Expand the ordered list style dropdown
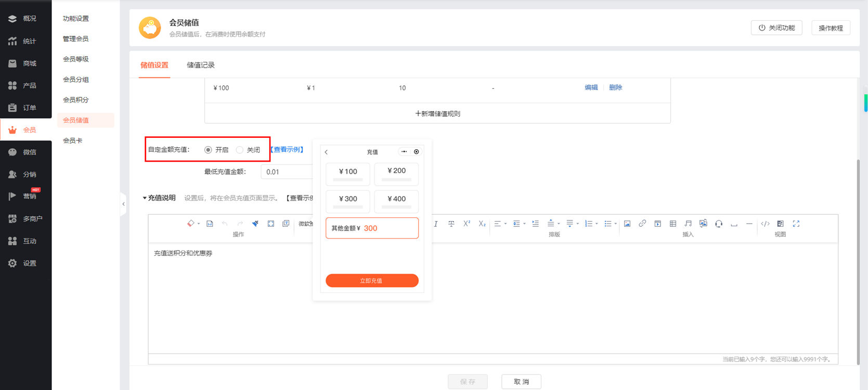The width and height of the screenshot is (868, 390). (x=597, y=224)
